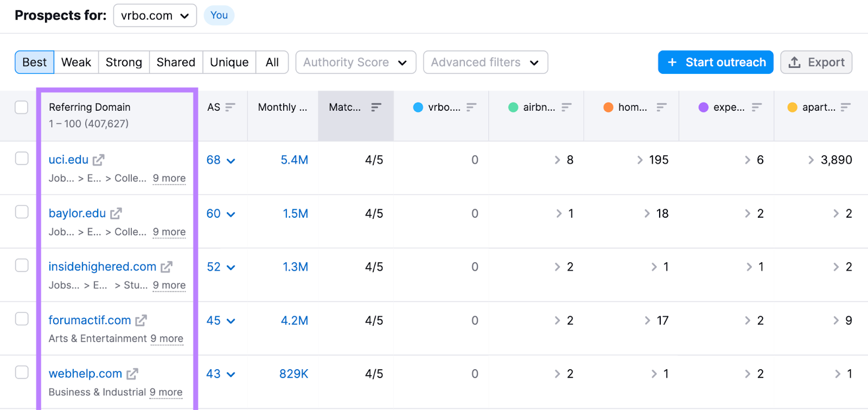Viewport: 868px width, 410px height.
Task: Click external link icon next to forumactif.com
Action: pyautogui.click(x=141, y=320)
